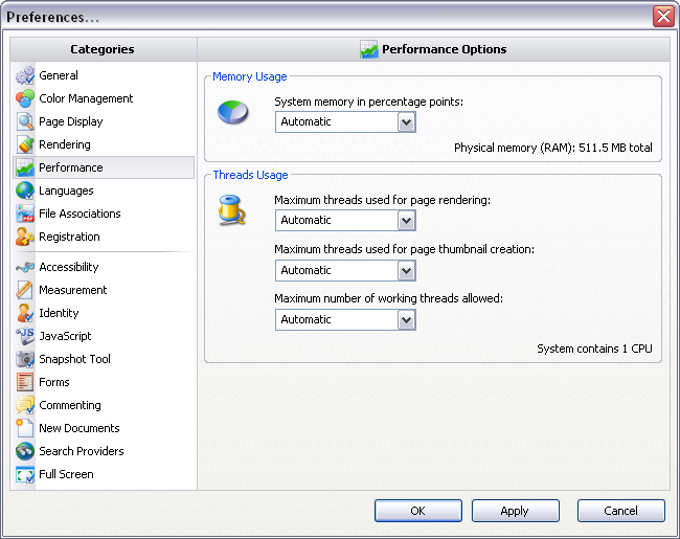Cancel the Preferences dialog
This screenshot has height=539, width=680.
[621, 511]
